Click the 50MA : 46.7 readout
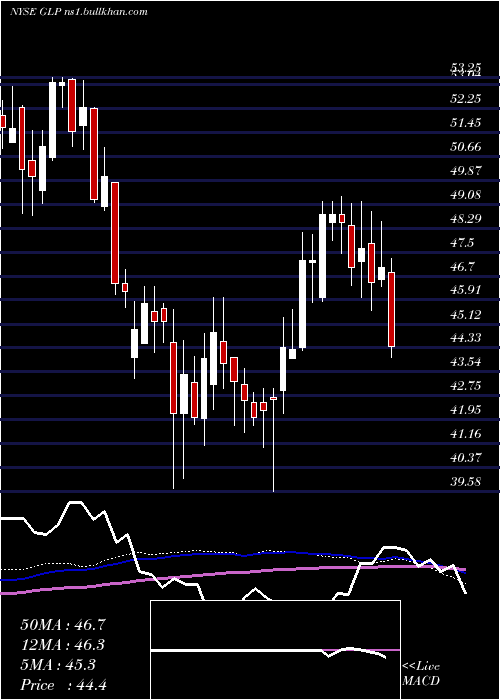 [x=63, y=625]
